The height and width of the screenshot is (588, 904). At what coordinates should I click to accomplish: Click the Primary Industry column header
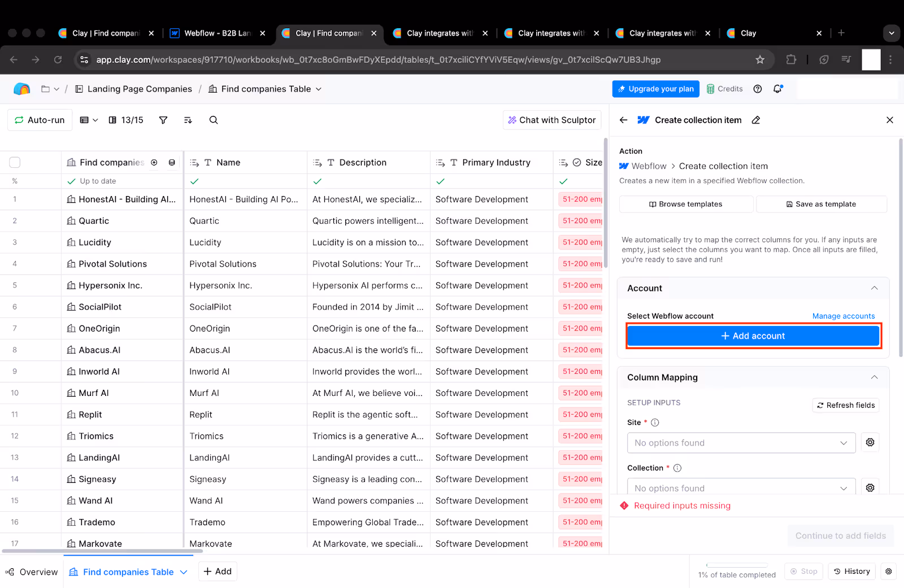[x=492, y=162]
